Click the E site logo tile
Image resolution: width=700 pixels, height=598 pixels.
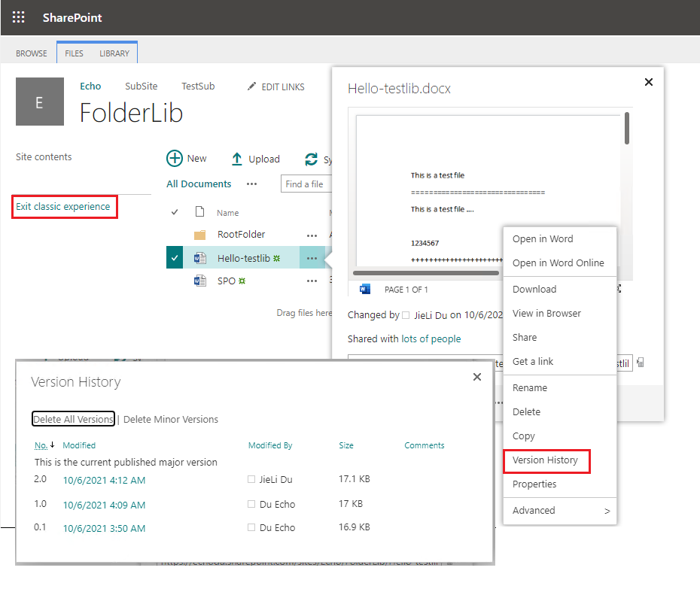tap(40, 102)
